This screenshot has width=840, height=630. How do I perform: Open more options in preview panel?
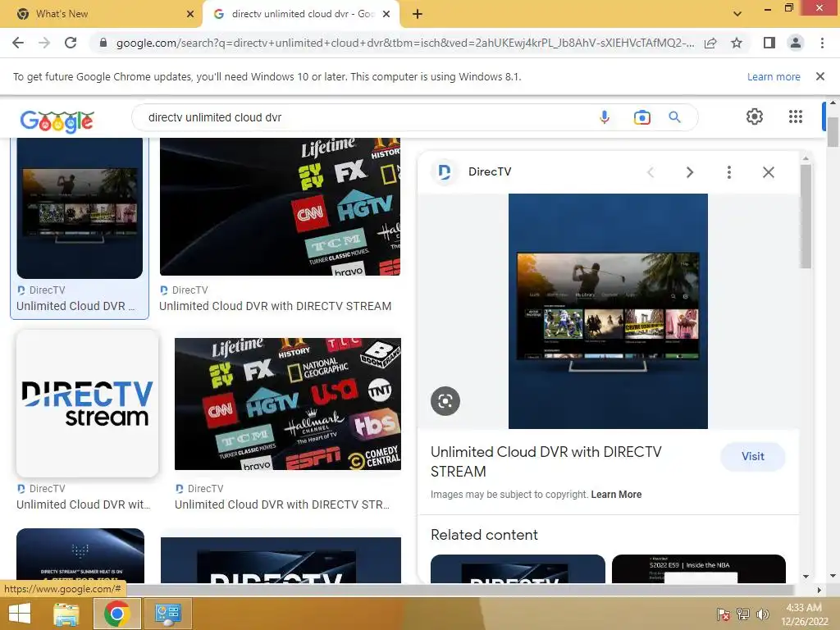(x=729, y=172)
